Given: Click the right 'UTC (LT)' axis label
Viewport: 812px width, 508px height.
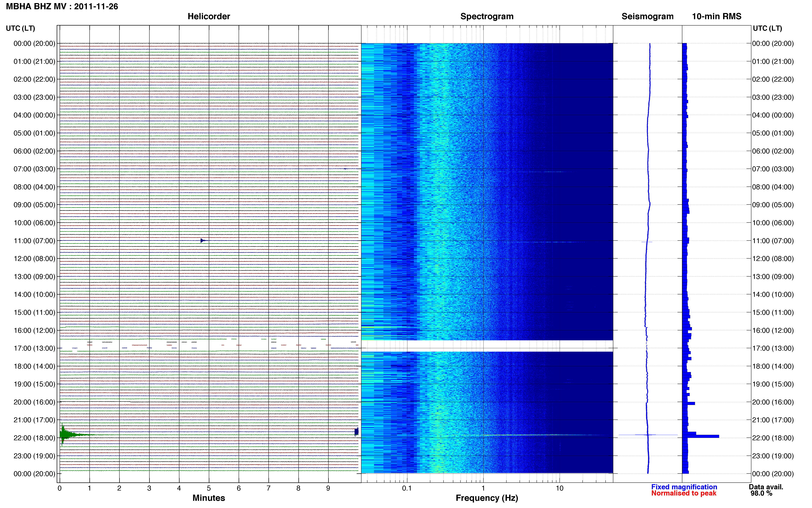Looking at the screenshot, I should point(767,28).
